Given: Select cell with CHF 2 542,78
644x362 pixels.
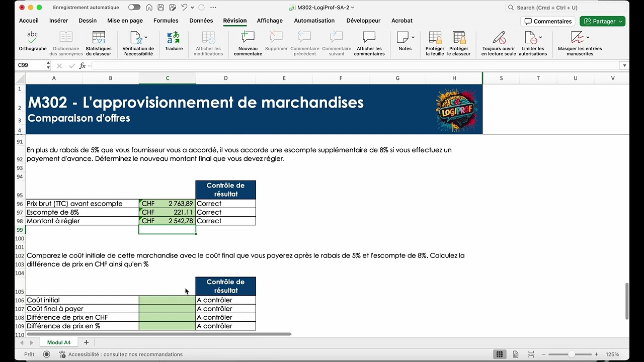Looking at the screenshot, I should [167, 221].
